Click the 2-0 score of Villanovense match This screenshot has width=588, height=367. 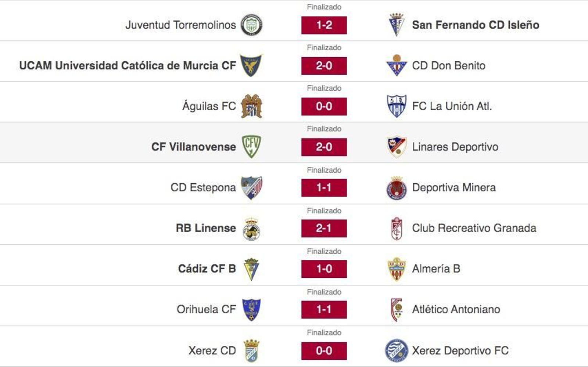point(324,147)
